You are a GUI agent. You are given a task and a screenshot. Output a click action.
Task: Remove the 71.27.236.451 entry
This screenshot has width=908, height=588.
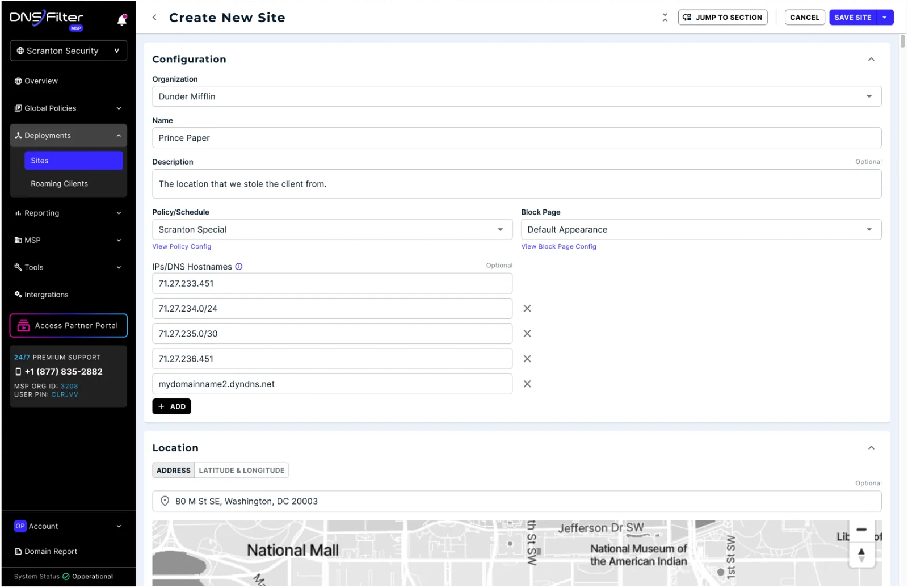click(527, 359)
